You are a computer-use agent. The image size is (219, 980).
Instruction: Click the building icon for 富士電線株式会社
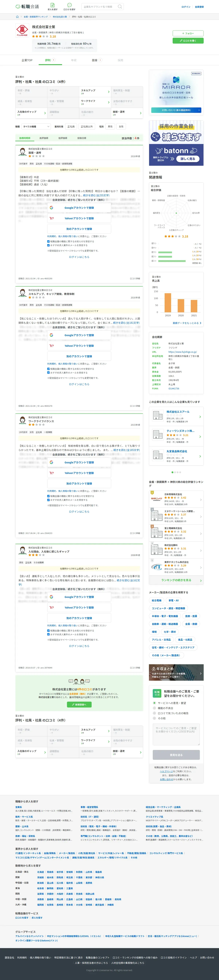157,533
